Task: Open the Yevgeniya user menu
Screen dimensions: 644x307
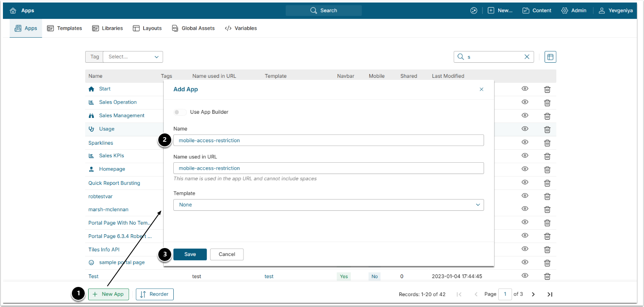Action: (616, 10)
